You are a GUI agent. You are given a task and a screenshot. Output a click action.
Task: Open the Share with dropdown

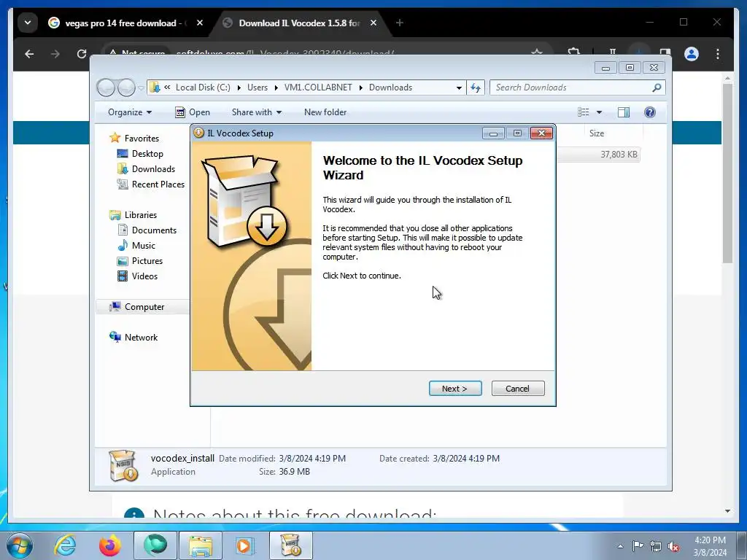256,112
